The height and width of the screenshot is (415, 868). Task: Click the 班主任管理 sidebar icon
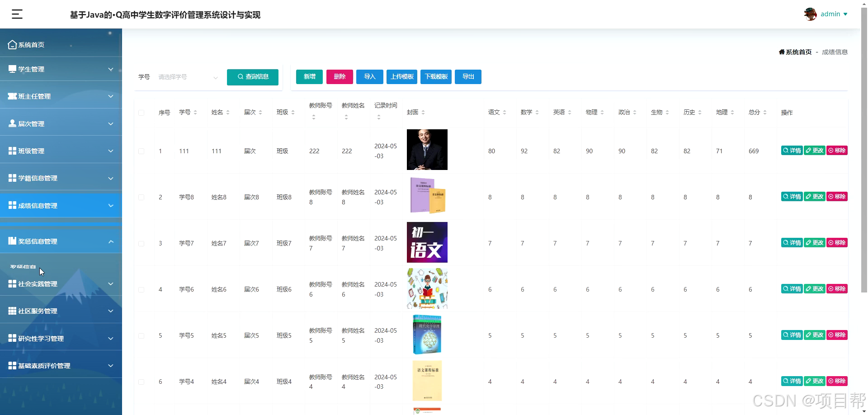click(13, 96)
